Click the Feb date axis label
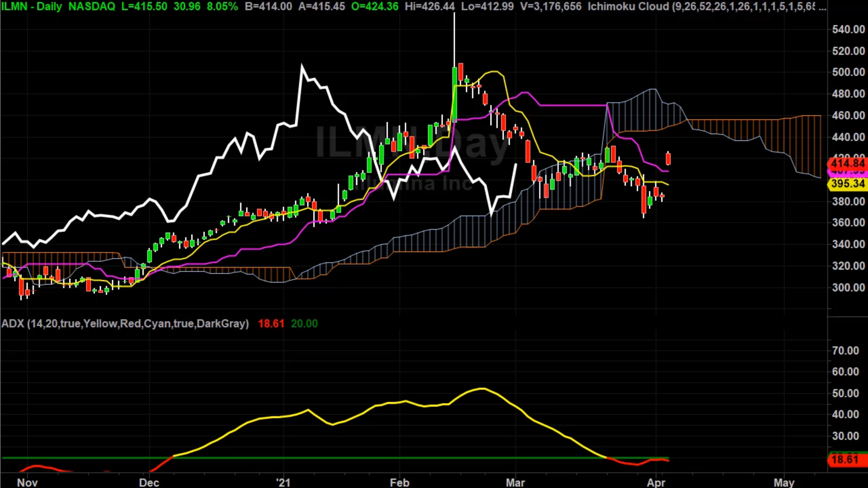 pyautogui.click(x=400, y=482)
